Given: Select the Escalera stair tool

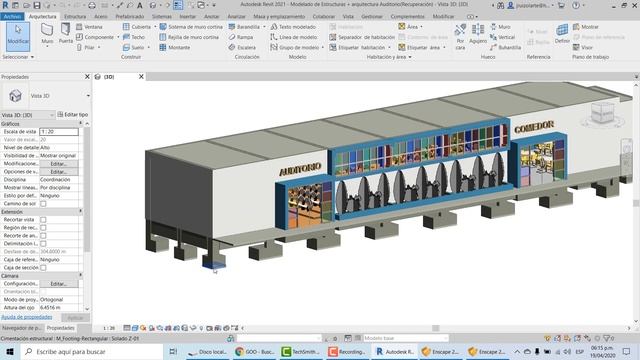Looking at the screenshot, I should [242, 47].
